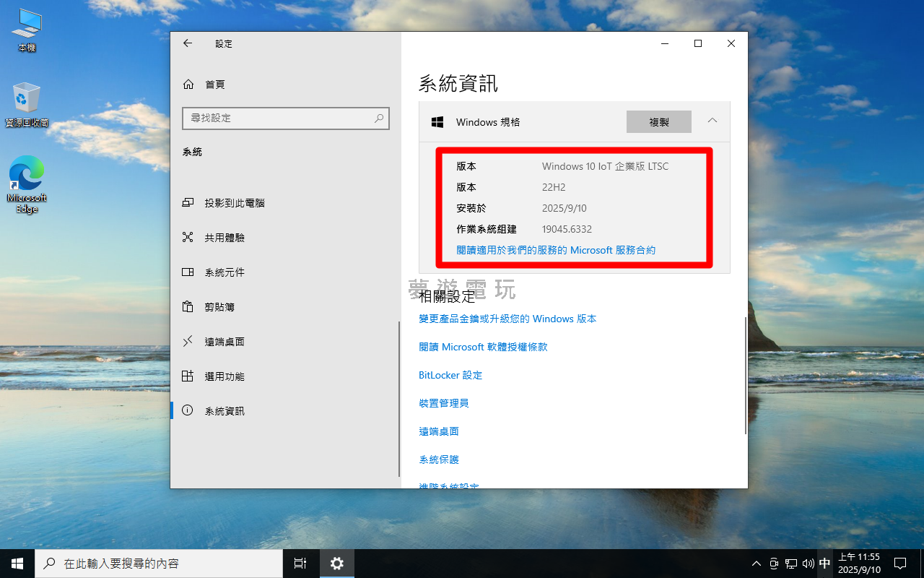
Task: Click 變更產品金鑰或升級您的 Windows 版本
Action: 507,319
